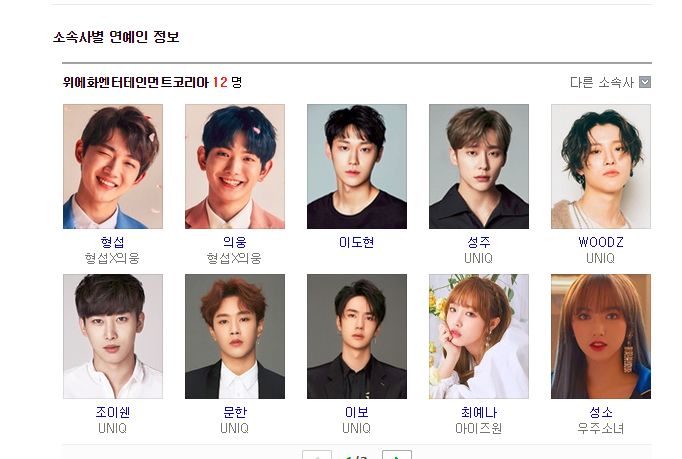This screenshot has height=459, width=682.
Task: Select WOODZ portrait thumbnail
Action: point(601,166)
